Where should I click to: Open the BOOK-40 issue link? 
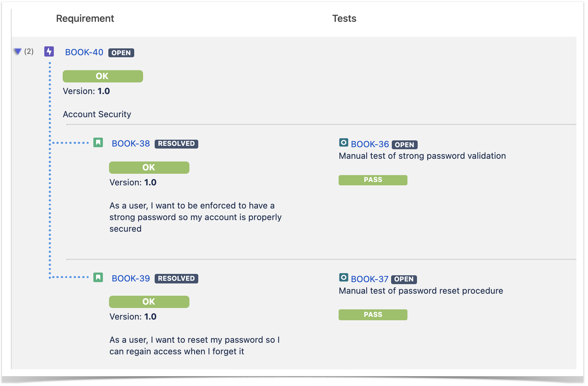(x=84, y=52)
